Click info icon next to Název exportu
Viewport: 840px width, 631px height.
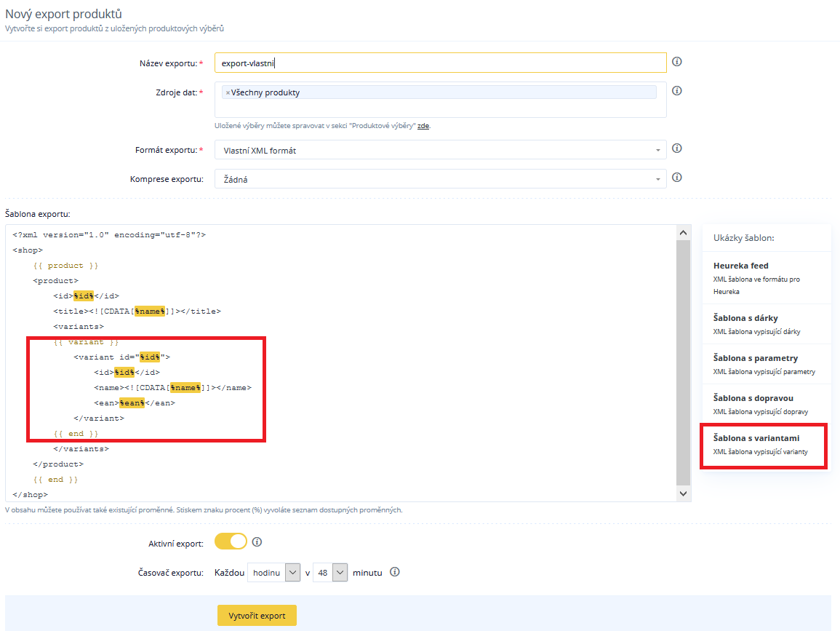click(x=676, y=62)
